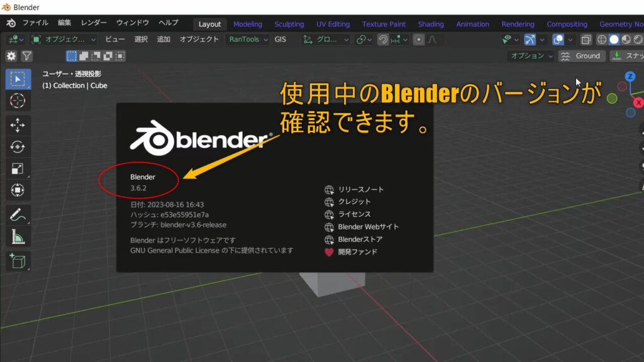Image resolution: width=644 pixels, height=362 pixels.
Task: Open the Blender Webサイト link
Action: pos(368,227)
